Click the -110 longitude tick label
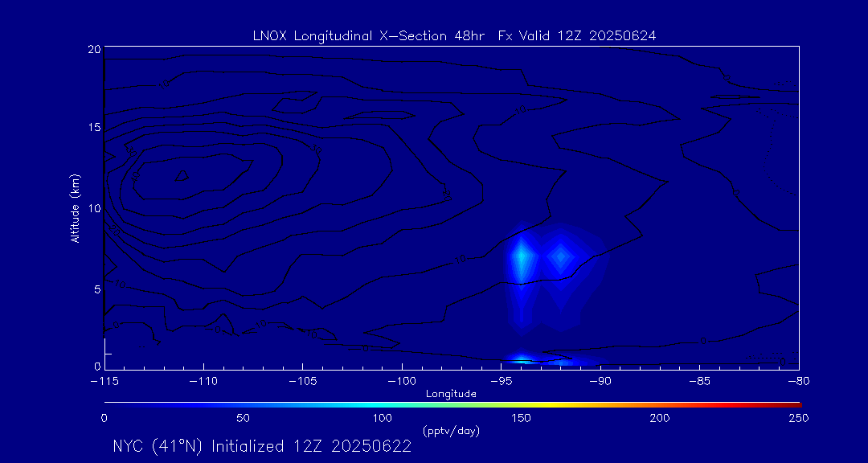868x463 pixels. coord(203,382)
